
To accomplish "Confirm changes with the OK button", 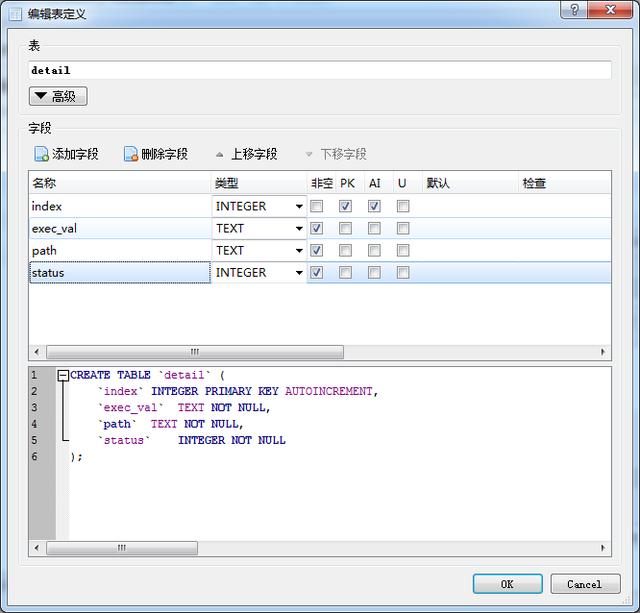I will pyautogui.click(x=507, y=584).
